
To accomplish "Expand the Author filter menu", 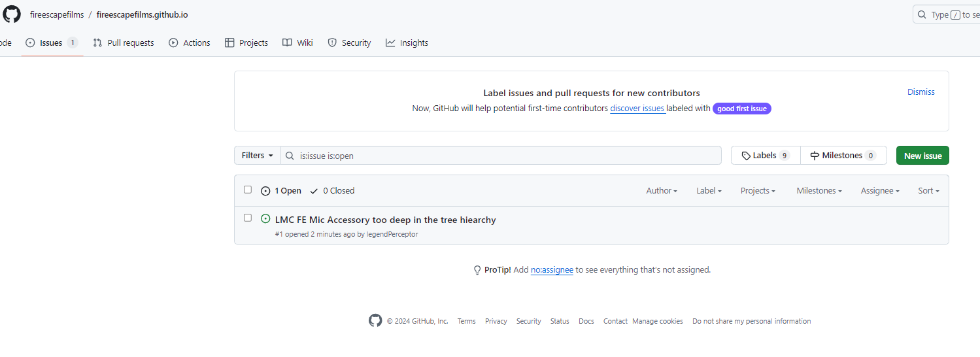I will click(662, 191).
